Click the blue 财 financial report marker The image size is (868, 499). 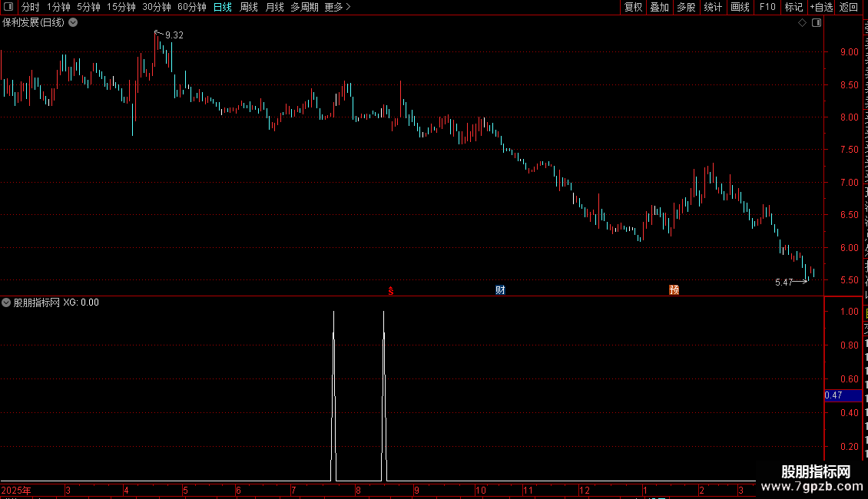pyautogui.click(x=500, y=290)
